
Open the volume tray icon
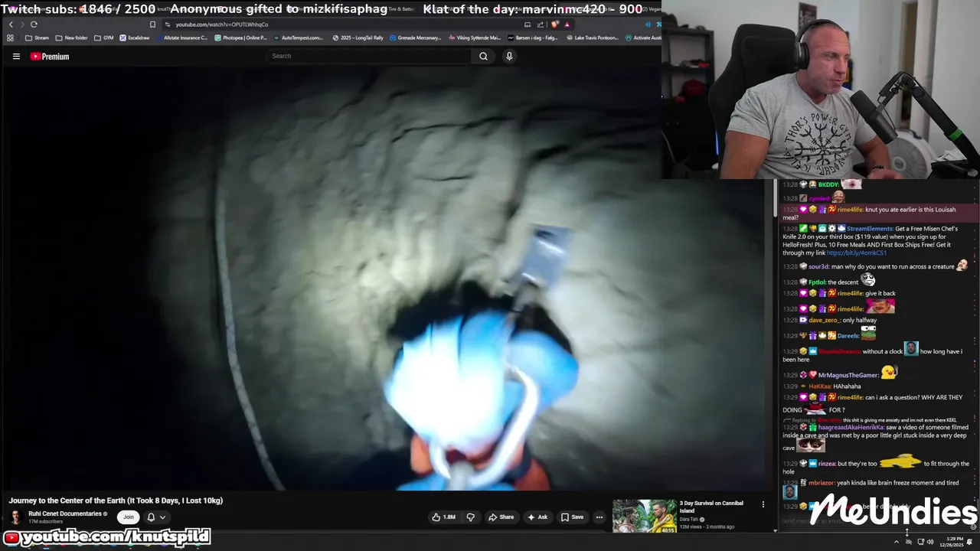tap(930, 542)
